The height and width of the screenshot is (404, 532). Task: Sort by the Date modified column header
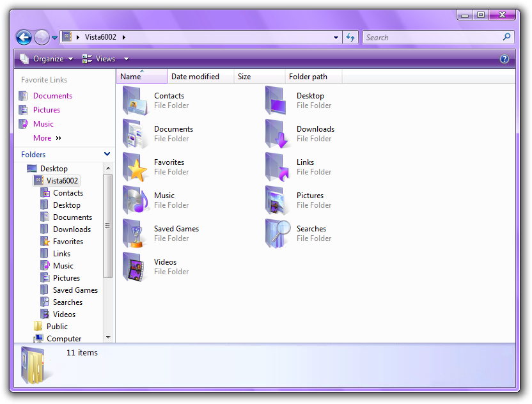pyautogui.click(x=195, y=77)
